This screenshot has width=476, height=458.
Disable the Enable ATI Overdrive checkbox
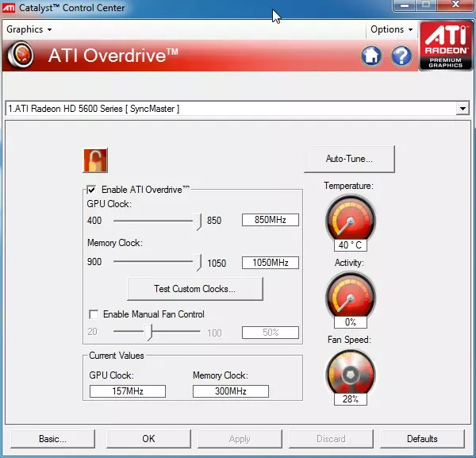pos(92,190)
